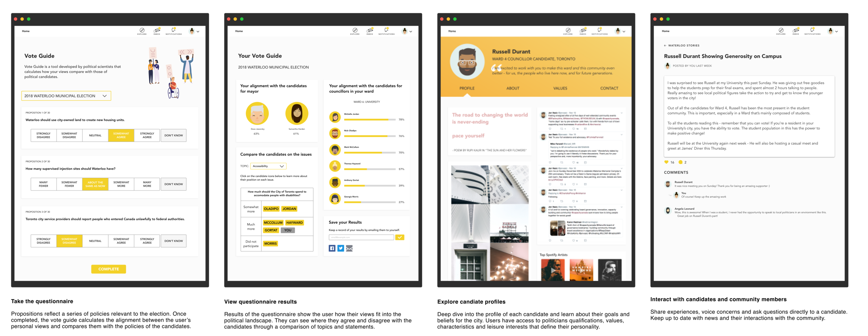
Task: Open Inbox icon in Waterloo Stories window
Action: [x=796, y=31]
